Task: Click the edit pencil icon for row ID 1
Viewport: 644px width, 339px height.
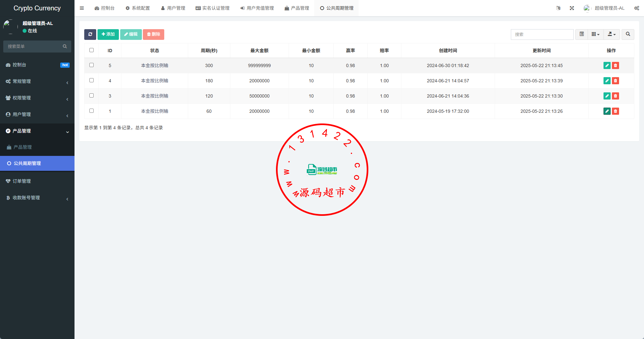Action: tap(607, 111)
